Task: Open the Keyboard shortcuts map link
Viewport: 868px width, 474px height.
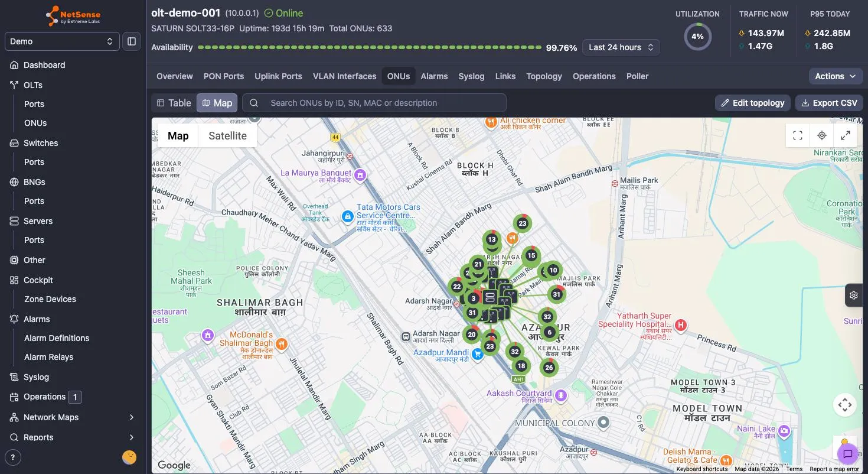Action: pyautogui.click(x=702, y=469)
